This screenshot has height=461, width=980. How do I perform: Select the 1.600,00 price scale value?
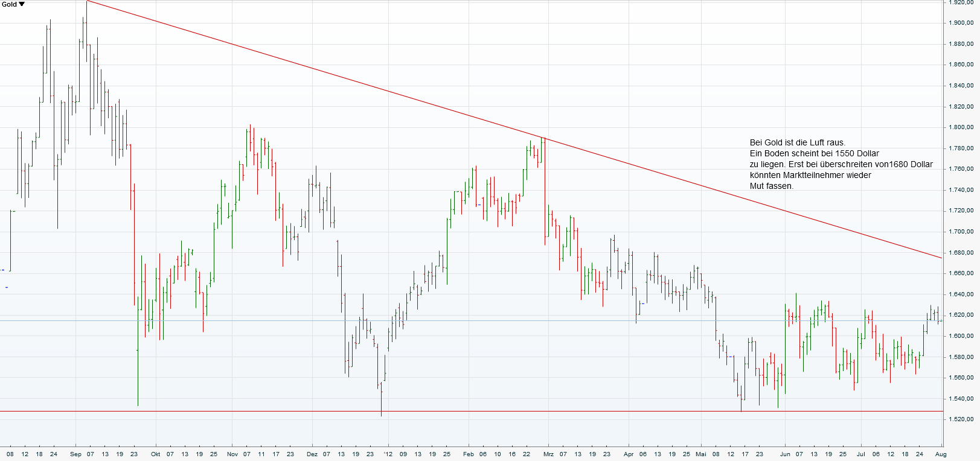pyautogui.click(x=960, y=336)
